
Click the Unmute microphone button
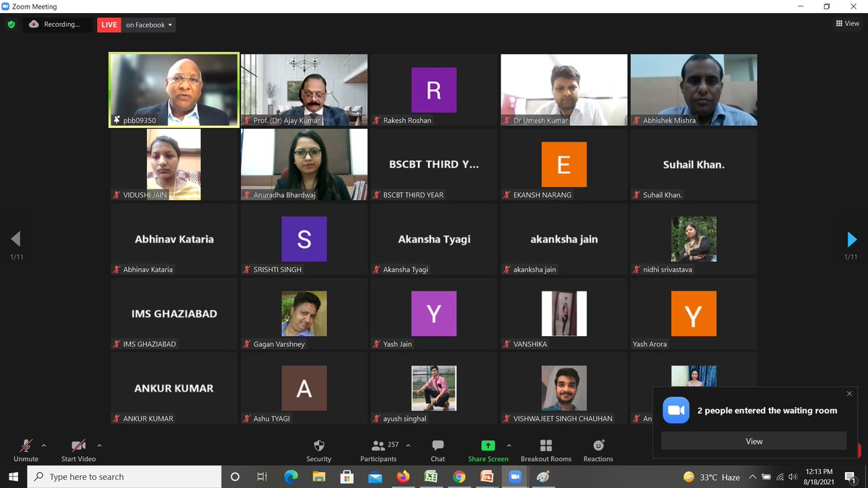point(26,450)
